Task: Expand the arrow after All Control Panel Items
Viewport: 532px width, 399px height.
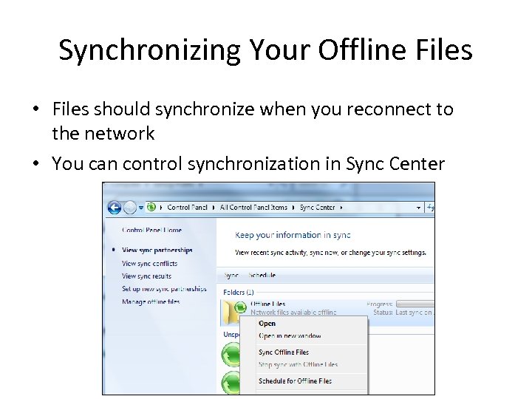Action: pos(293,208)
